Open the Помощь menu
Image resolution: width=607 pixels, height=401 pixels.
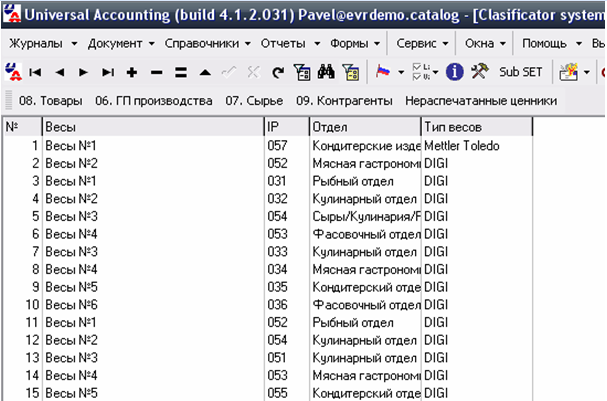pyautogui.click(x=552, y=43)
